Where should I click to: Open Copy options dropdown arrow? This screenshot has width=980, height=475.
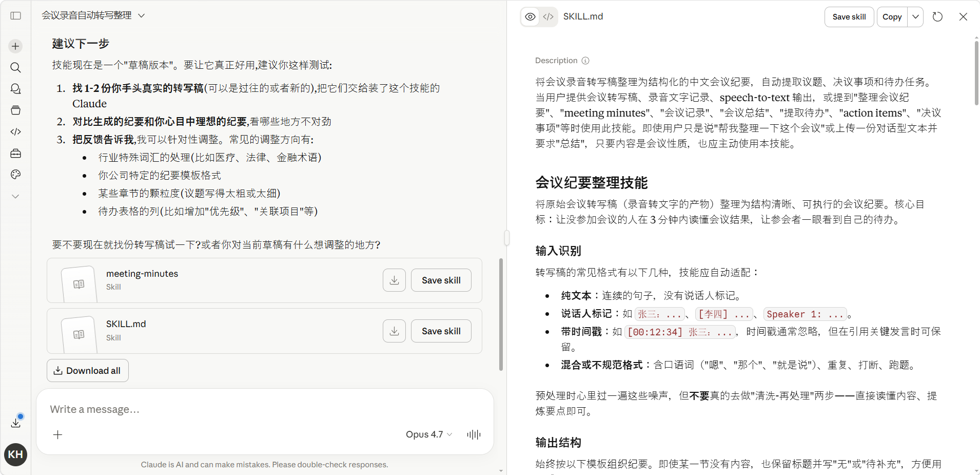point(915,17)
